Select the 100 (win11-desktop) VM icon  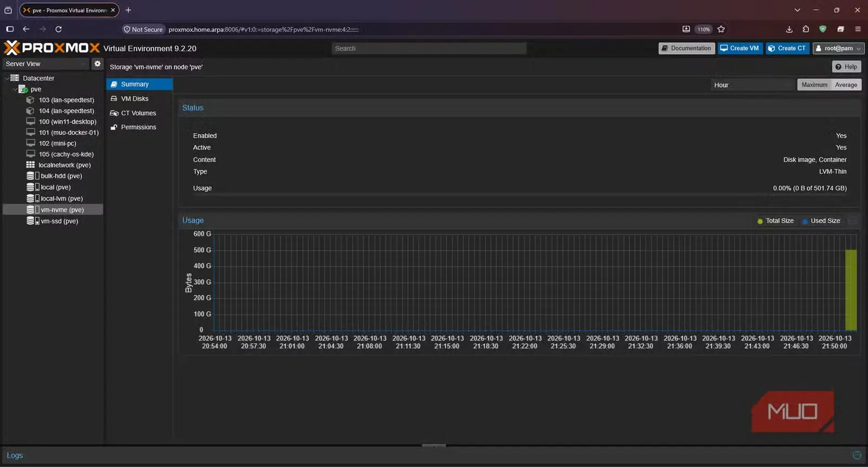31,121
